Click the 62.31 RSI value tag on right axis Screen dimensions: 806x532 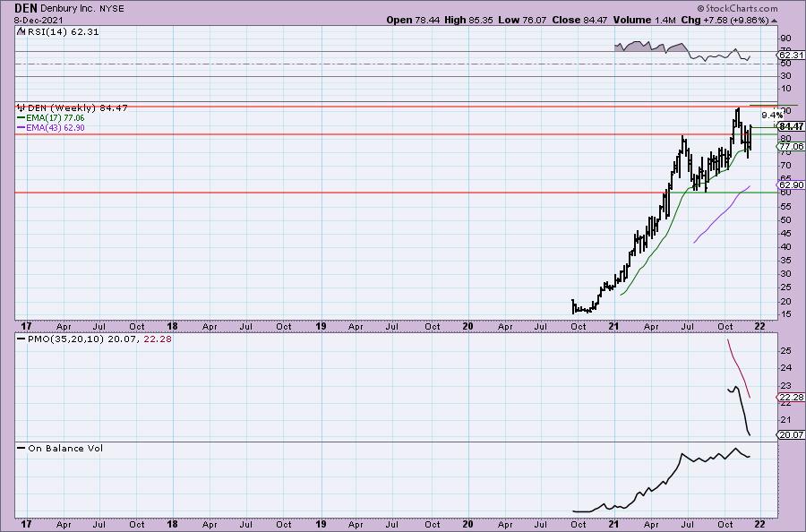[x=791, y=55]
